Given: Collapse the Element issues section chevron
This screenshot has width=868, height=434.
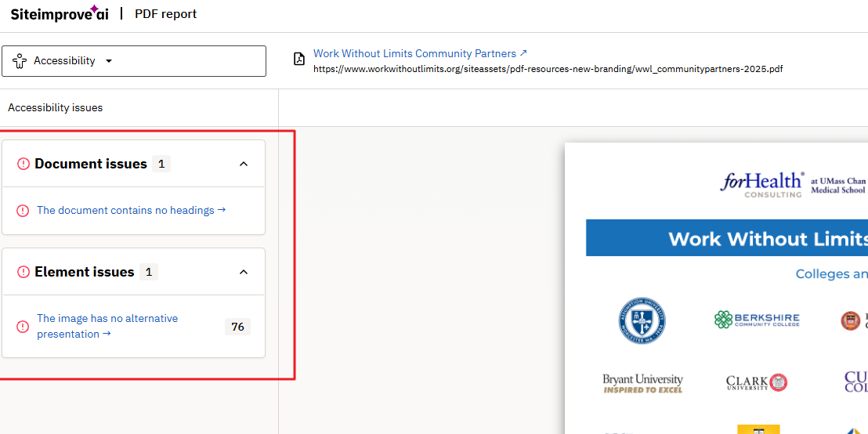Looking at the screenshot, I should click(x=243, y=272).
